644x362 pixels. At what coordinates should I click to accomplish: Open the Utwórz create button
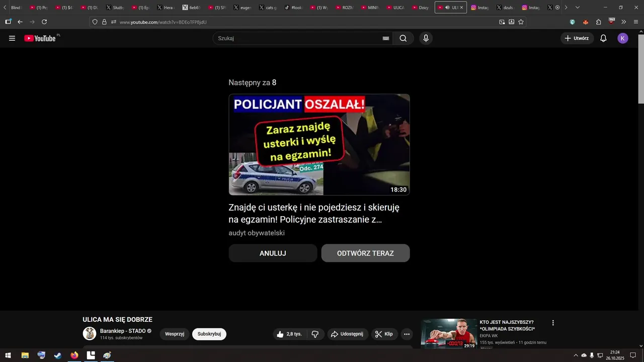tap(577, 38)
